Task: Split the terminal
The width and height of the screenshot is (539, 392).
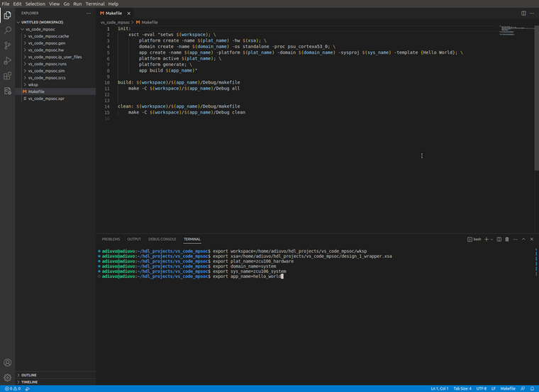Action: 499,239
